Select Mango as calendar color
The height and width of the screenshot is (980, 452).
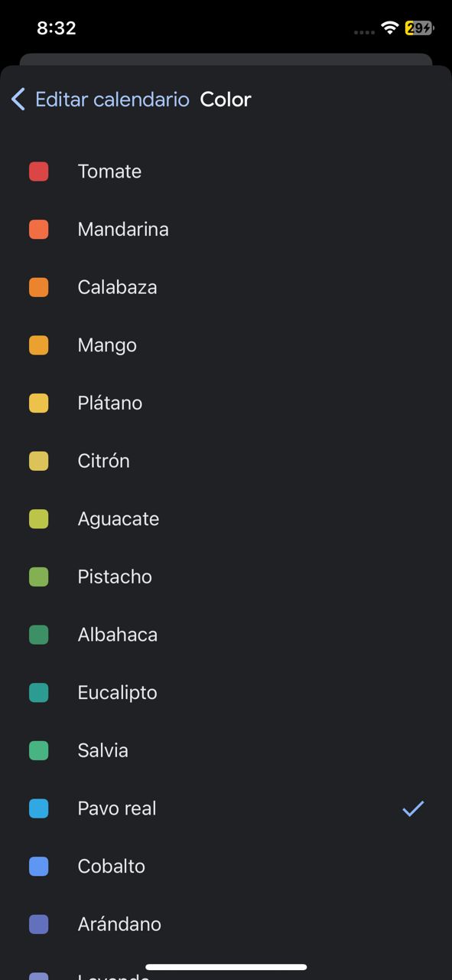[226, 345]
